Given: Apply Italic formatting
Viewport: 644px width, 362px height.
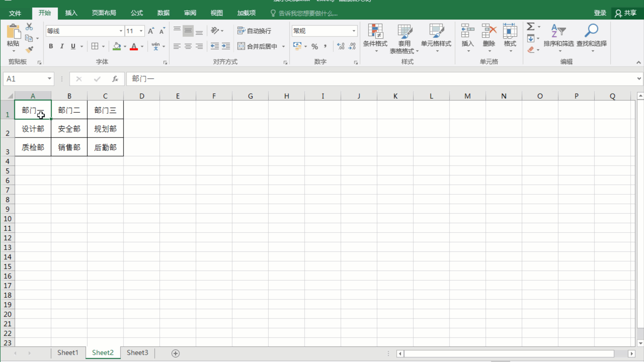Looking at the screenshot, I should (x=62, y=46).
